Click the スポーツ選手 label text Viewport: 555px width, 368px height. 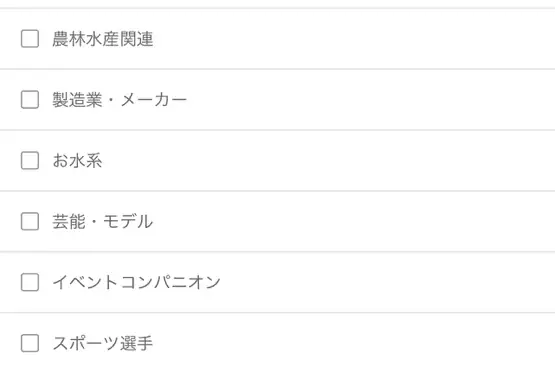tap(103, 343)
